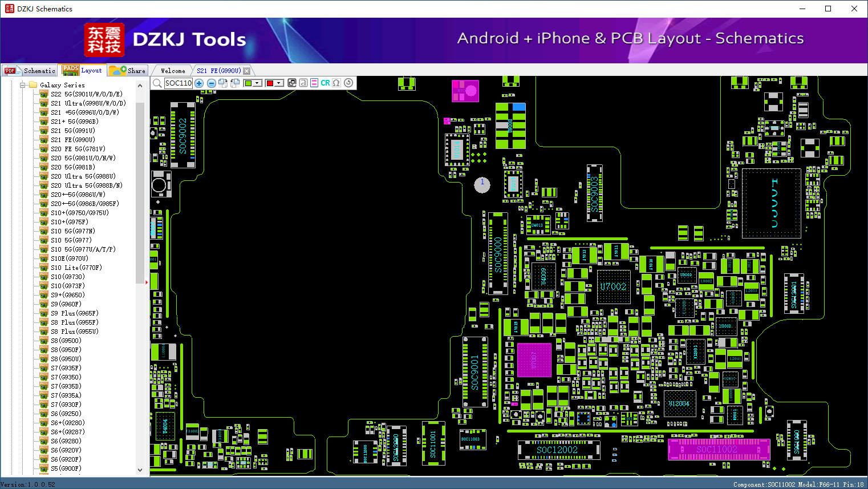Click the Galaxy Series folder icon

[x=33, y=85]
